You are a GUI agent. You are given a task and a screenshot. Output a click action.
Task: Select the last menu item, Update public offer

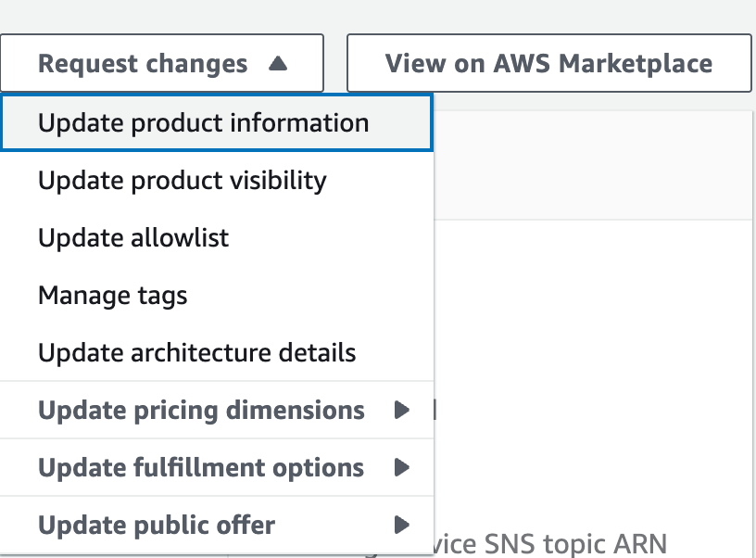click(x=156, y=525)
